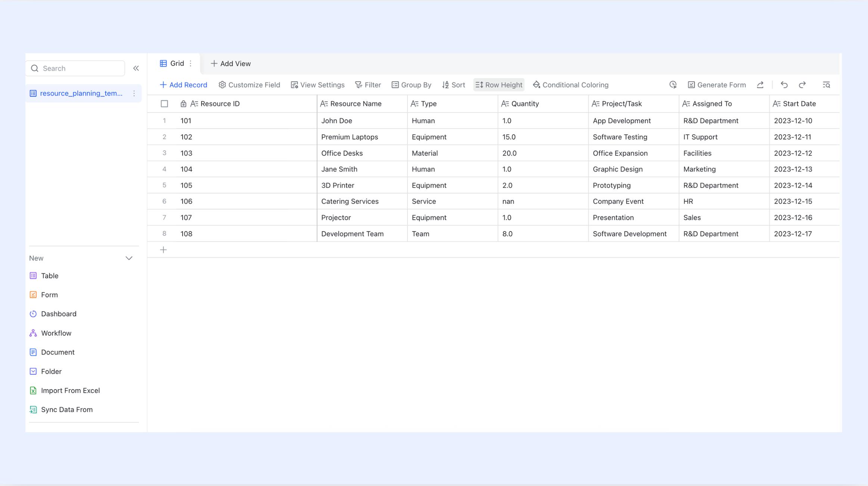Viewport: 868px width, 486px height.
Task: Click the sidebar Search field
Action: pyautogui.click(x=75, y=68)
